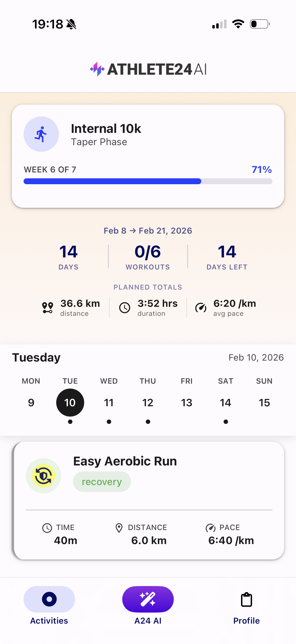The width and height of the screenshot is (296, 644).
Task: Open the A24 AI magic wand button
Action: point(148,599)
